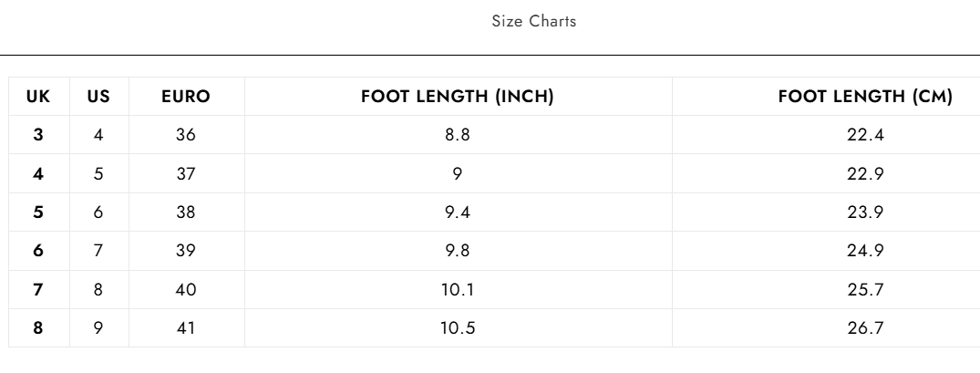
Task: Click Euro size 36 cell
Action: pos(186,136)
